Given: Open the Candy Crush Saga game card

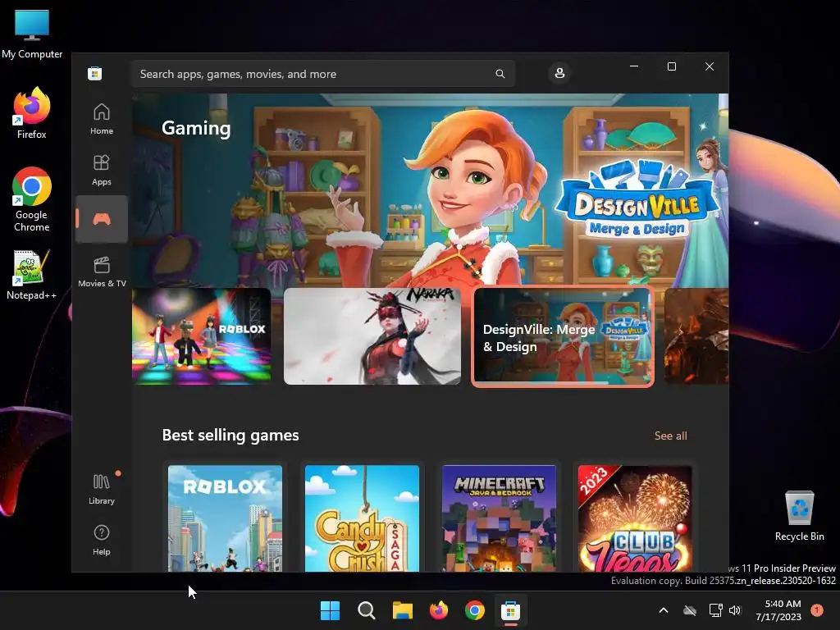Looking at the screenshot, I should (x=362, y=518).
